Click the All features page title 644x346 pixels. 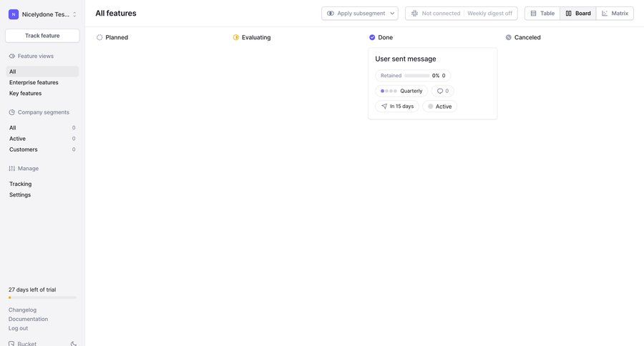tap(116, 13)
